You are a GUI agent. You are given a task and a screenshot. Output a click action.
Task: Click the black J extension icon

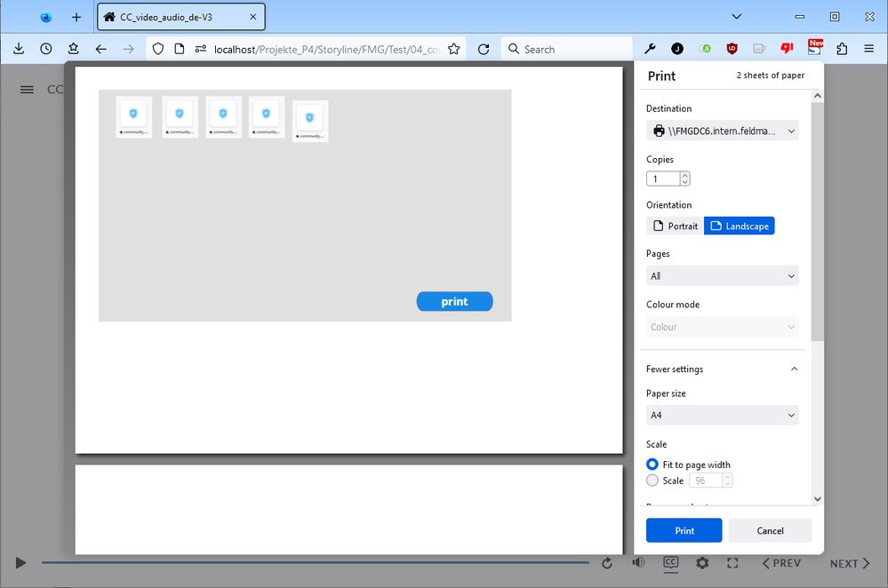676,49
